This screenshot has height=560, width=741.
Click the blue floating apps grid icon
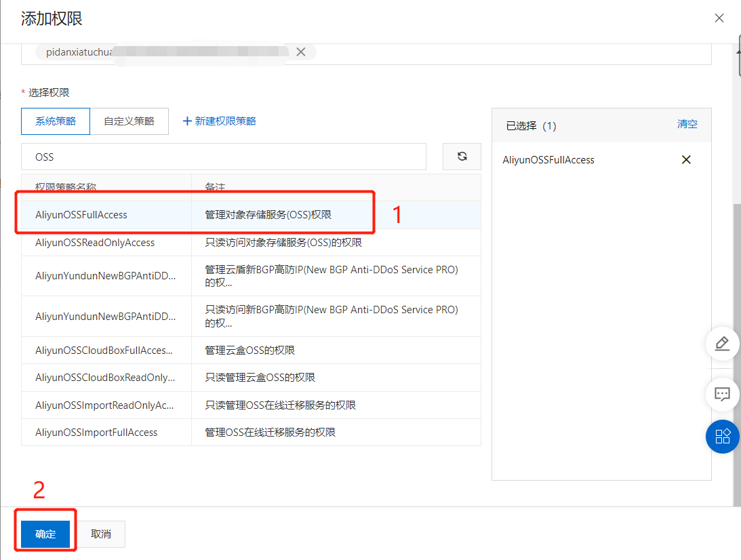(722, 437)
